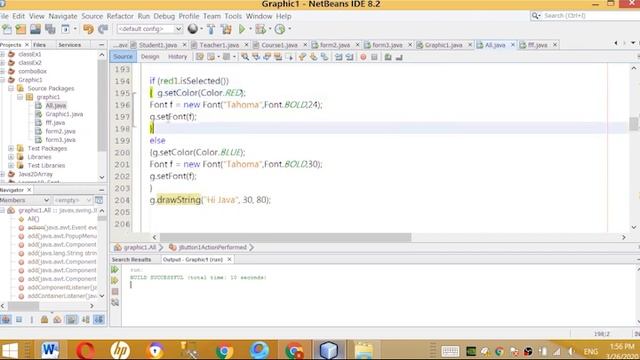Image resolution: width=640 pixels, height=360 pixels.
Task: Switch to History view
Action: (x=178, y=57)
